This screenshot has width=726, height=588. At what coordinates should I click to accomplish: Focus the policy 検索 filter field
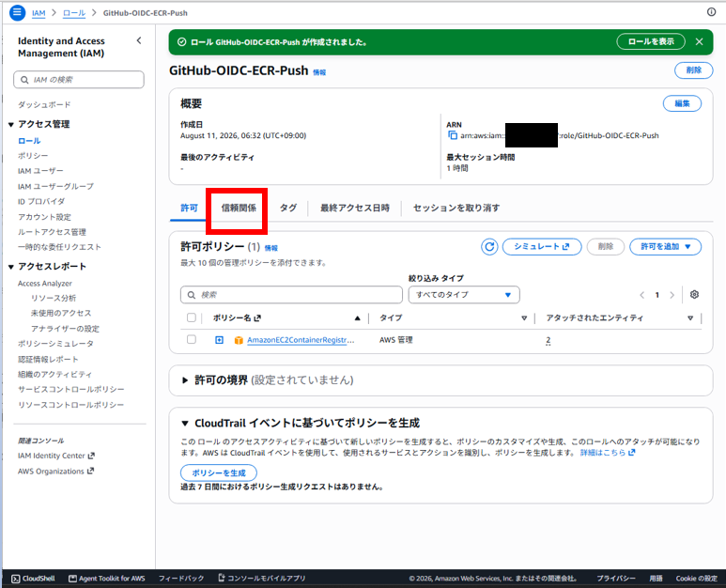(292, 295)
